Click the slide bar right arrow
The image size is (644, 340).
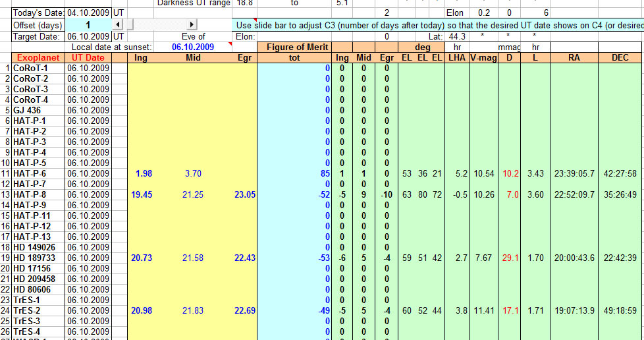(192, 24)
